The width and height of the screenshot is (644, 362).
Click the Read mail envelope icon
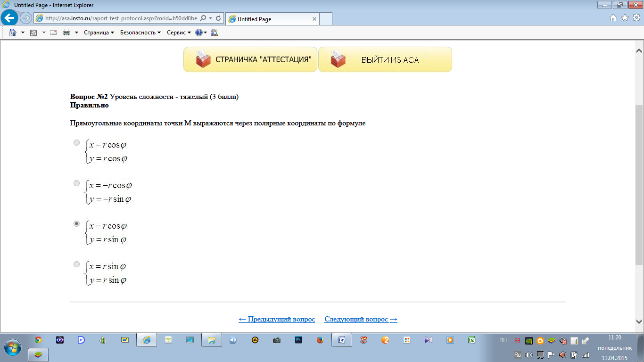(53, 33)
